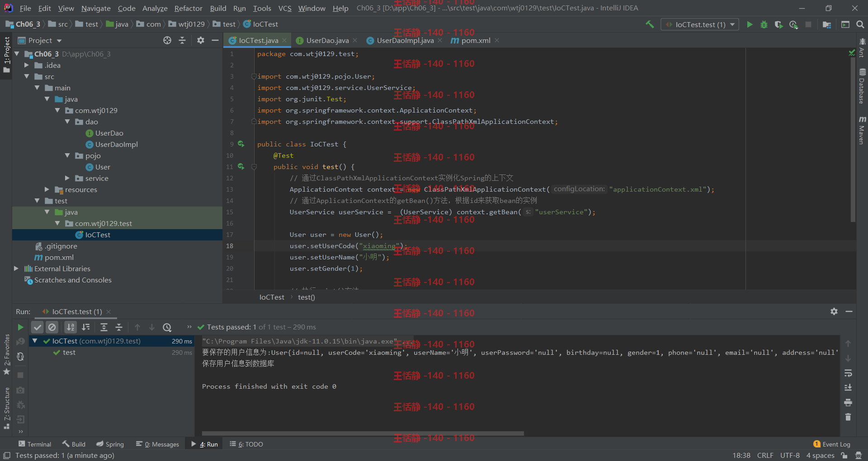Toggle the Z: Structure side panel
This screenshot has height=461, width=868.
pos(6,408)
